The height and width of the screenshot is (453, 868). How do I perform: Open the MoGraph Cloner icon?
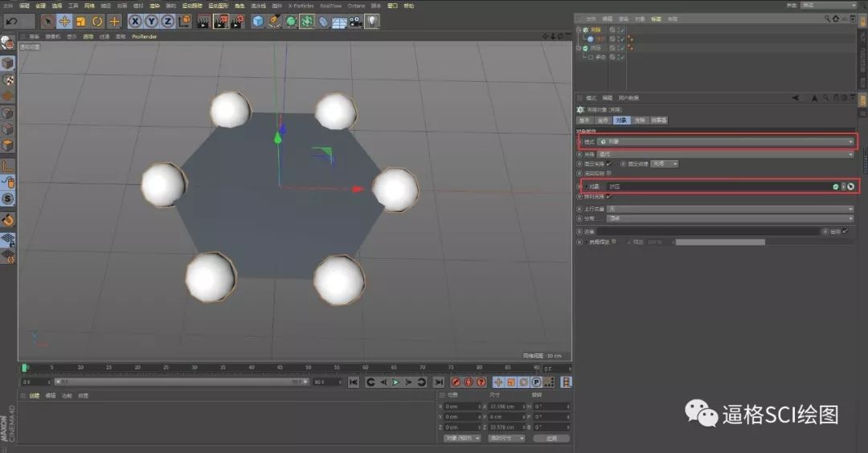307,22
